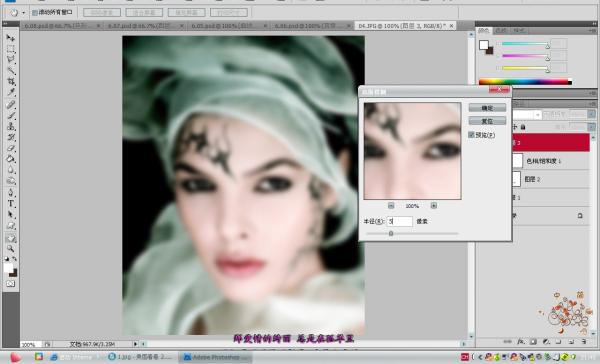Viewport: 600px width, 364px height.
Task: Activate the Horizontal Type tool
Action: (x=10, y=204)
